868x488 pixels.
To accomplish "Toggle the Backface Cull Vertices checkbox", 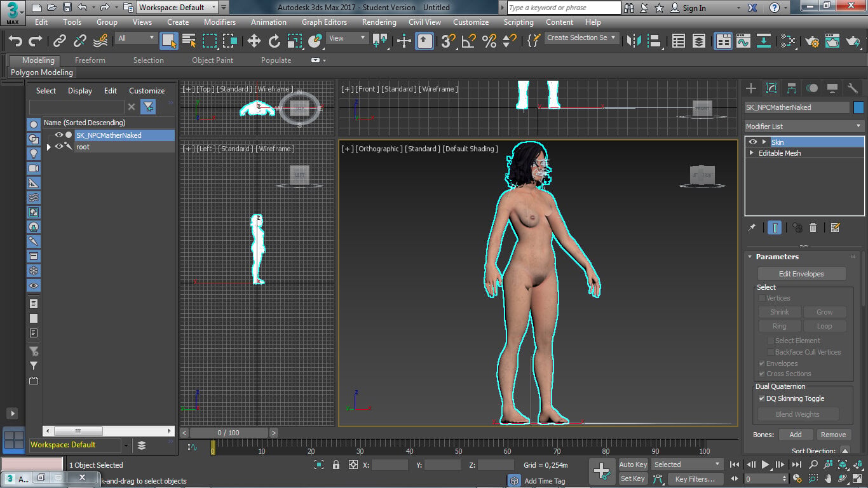I will tap(771, 352).
